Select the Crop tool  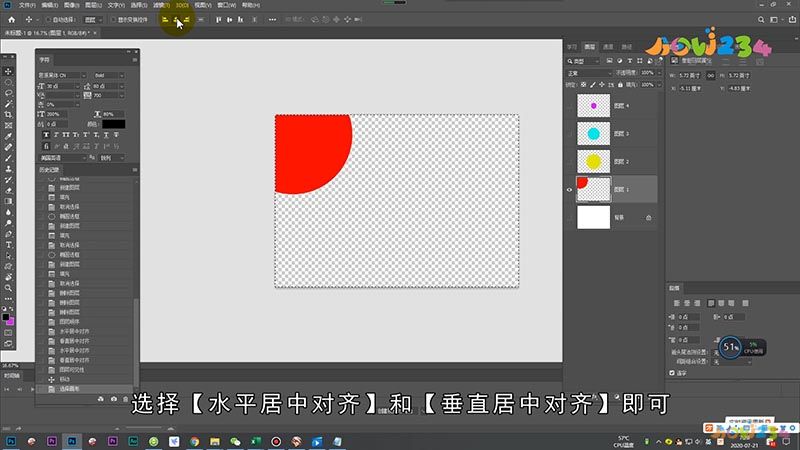point(8,115)
